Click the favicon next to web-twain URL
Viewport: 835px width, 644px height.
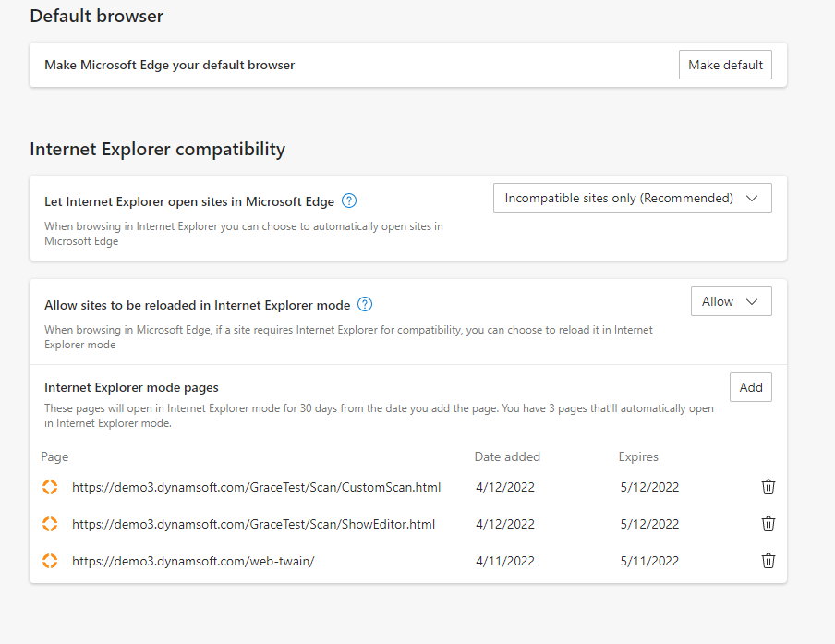[x=50, y=561]
